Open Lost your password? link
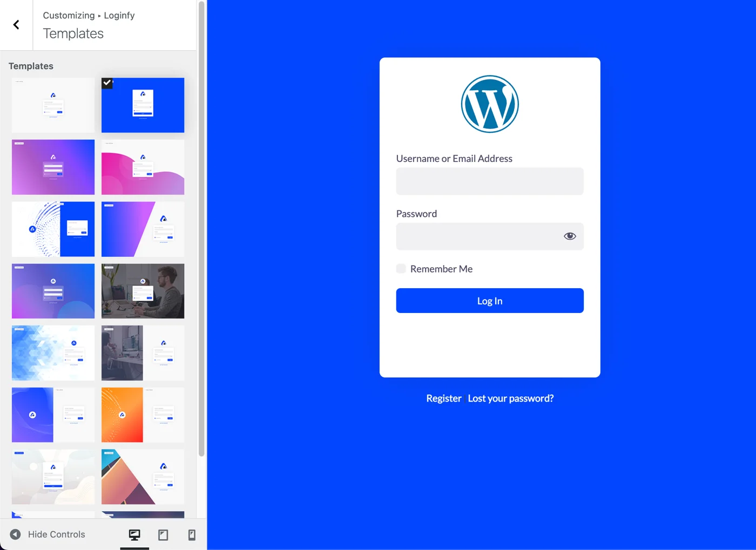Screen dimensions: 756x550 (x=511, y=398)
